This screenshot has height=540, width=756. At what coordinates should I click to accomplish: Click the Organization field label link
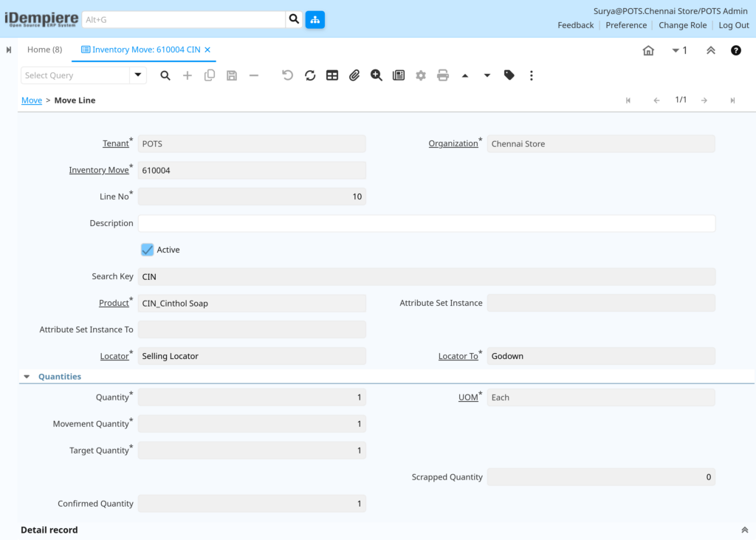[x=453, y=143]
